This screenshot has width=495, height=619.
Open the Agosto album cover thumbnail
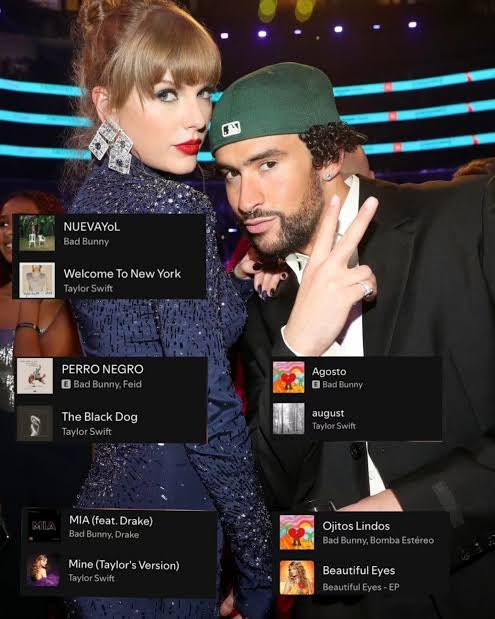[x=289, y=377]
